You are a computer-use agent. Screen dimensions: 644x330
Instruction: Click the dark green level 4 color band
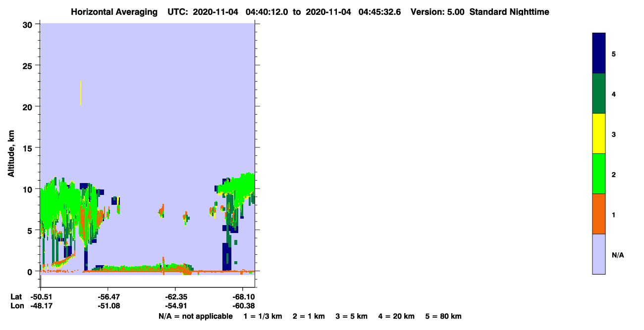pos(599,94)
